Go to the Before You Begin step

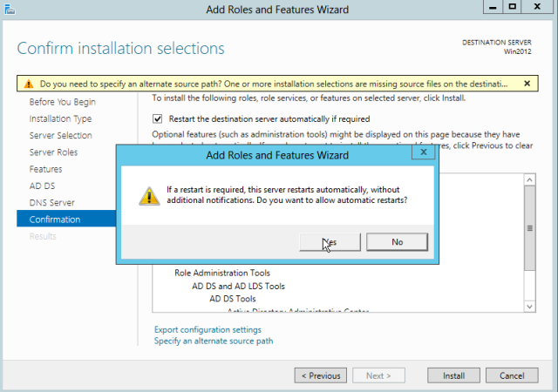pos(61,102)
